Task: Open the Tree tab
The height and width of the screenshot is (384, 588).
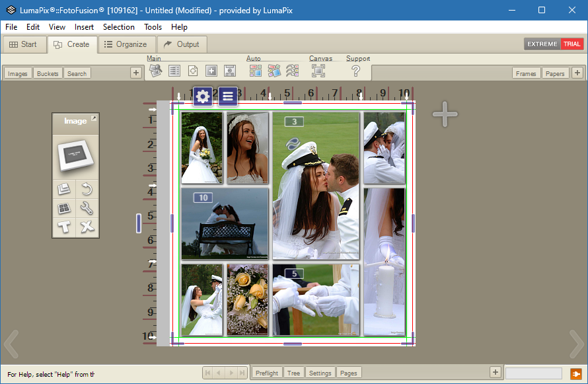Action: (293, 373)
